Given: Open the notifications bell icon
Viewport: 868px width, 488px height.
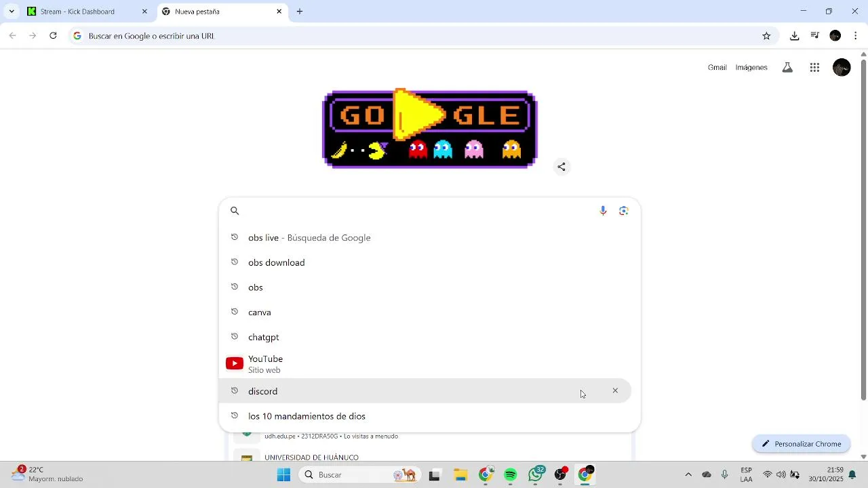Looking at the screenshot, I should pos(852,475).
